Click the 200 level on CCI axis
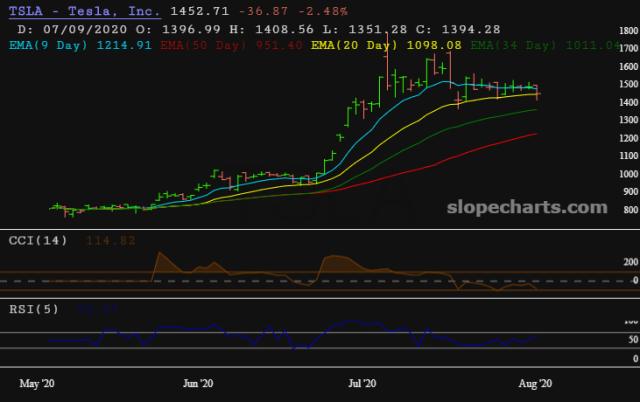This screenshot has height=402, width=640. pyautogui.click(x=631, y=262)
